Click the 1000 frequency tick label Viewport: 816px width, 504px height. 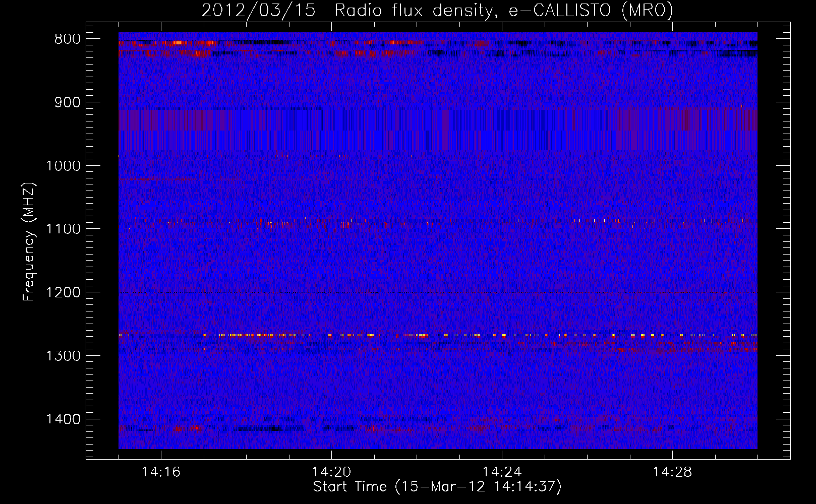click(63, 166)
